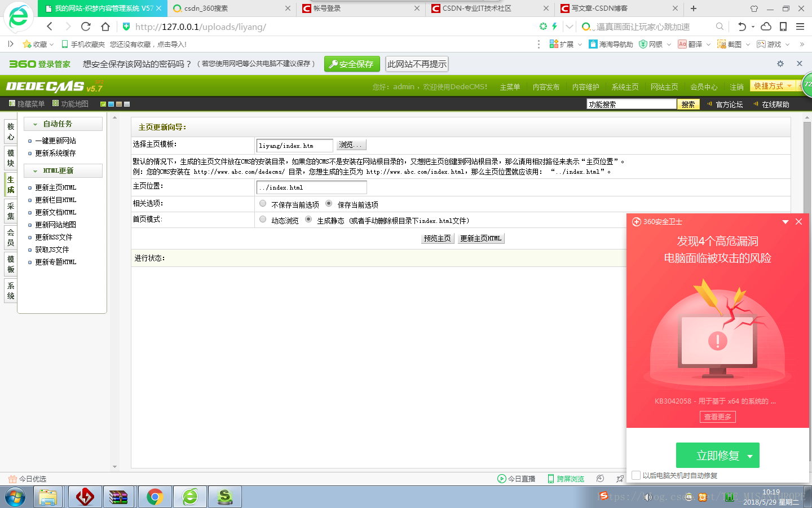Click the 浏览... template browse button
This screenshot has width=812, height=508.
[351, 145]
